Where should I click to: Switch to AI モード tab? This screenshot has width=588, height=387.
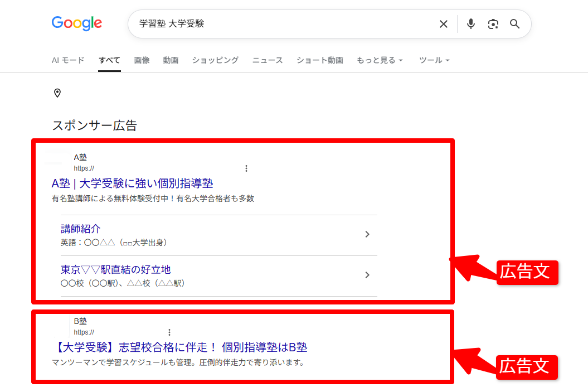68,60
